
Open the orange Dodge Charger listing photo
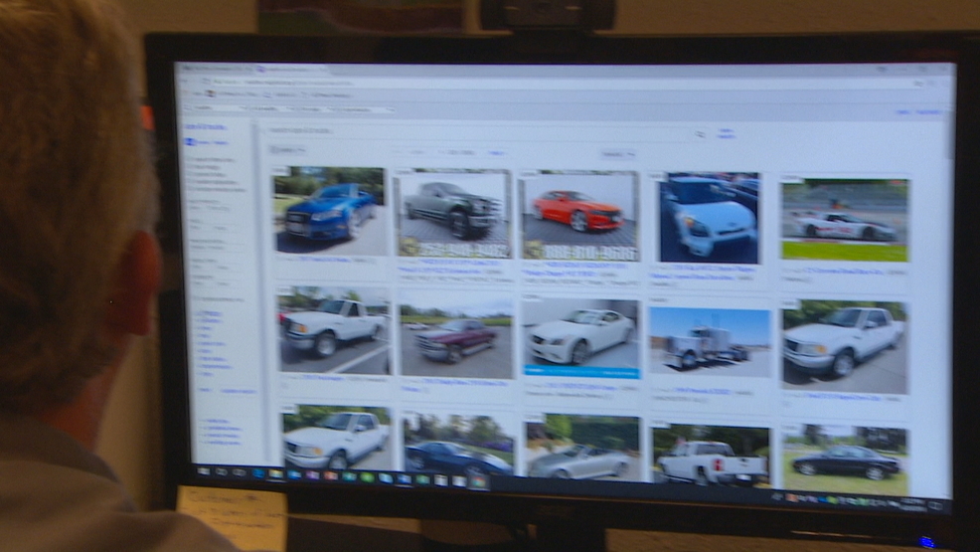coord(580,216)
